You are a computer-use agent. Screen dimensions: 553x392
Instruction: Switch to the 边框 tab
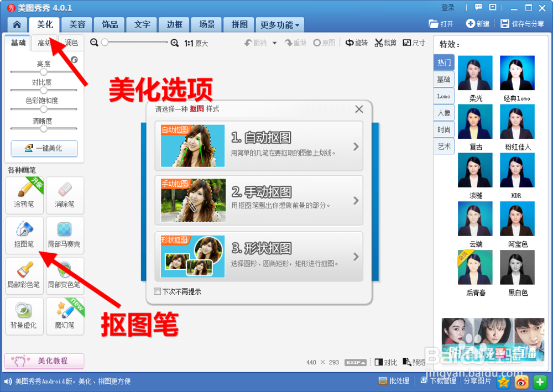coord(175,25)
